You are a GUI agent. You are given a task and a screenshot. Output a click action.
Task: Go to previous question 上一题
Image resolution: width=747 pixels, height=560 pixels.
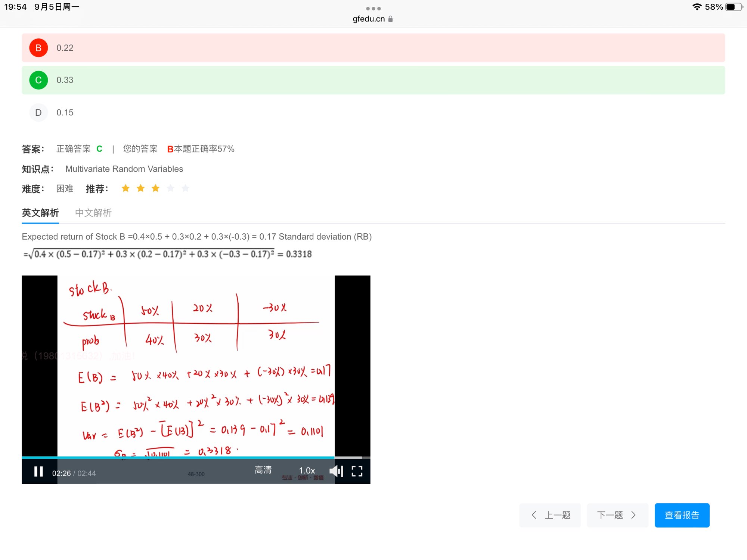[x=550, y=515]
